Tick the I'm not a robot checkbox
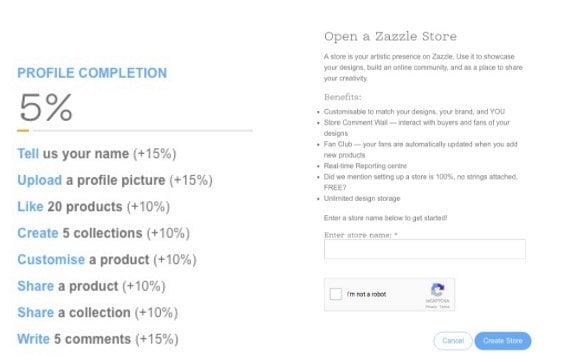 (335, 294)
